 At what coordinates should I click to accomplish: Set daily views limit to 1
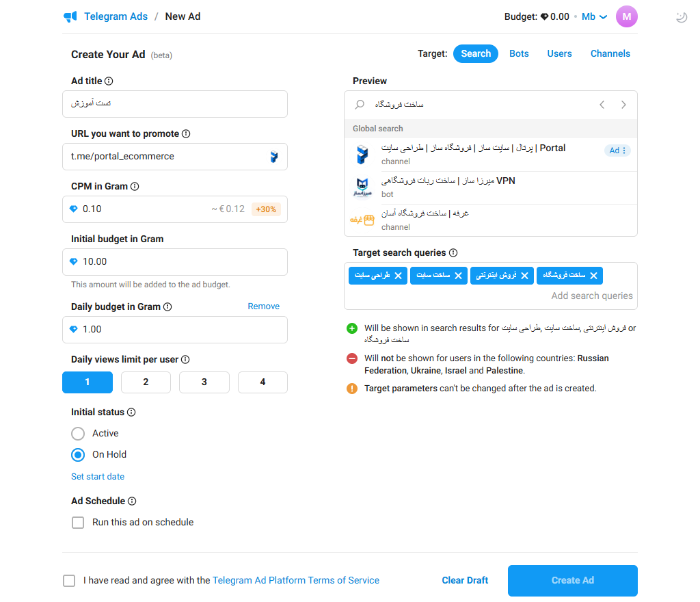pyautogui.click(x=87, y=382)
